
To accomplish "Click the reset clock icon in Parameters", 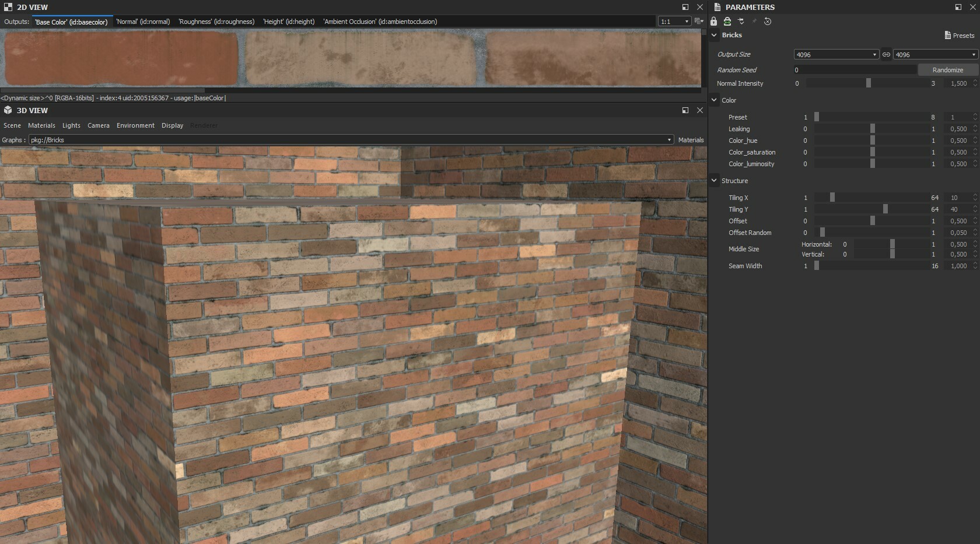I will click(768, 22).
